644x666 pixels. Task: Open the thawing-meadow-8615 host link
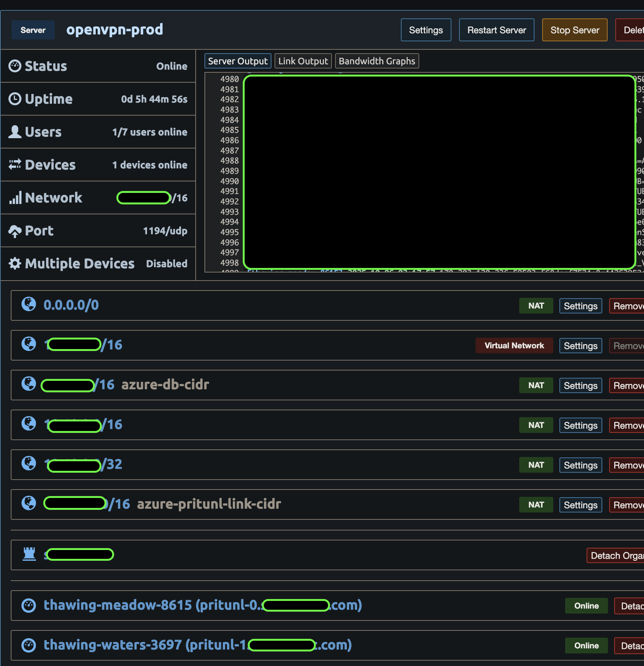tap(118, 605)
